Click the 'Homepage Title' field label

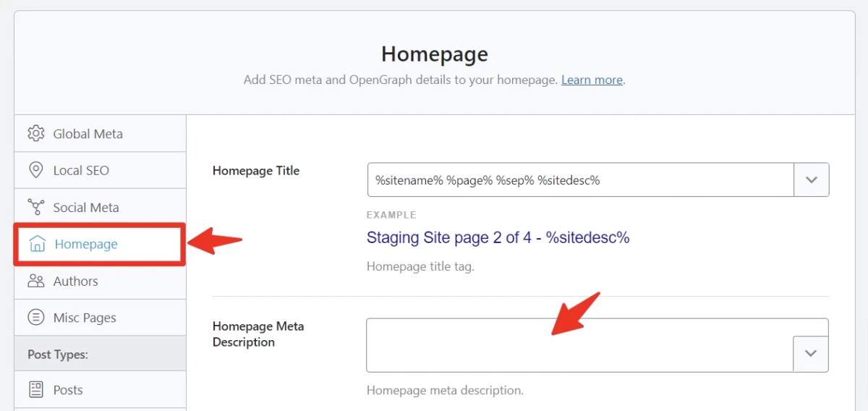tap(256, 171)
